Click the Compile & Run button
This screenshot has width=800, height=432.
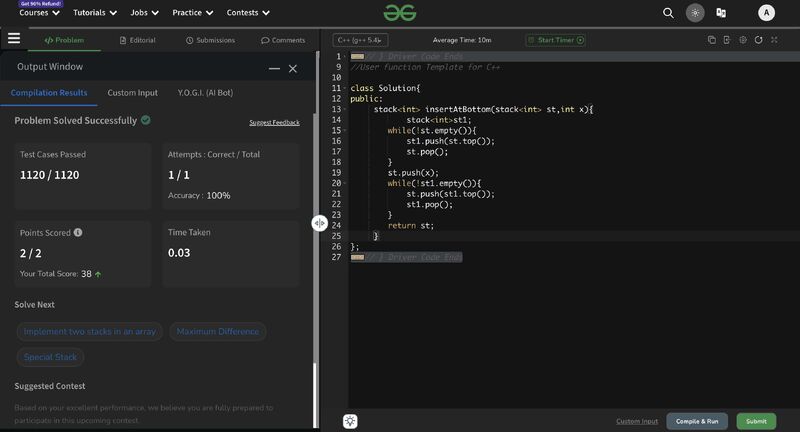[x=697, y=421]
